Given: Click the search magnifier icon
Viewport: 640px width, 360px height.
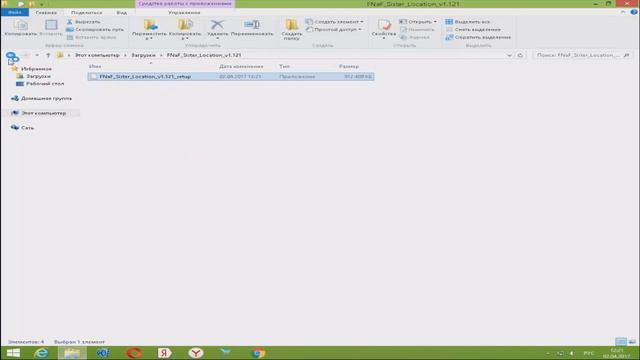Looking at the screenshot, I should (627, 55).
